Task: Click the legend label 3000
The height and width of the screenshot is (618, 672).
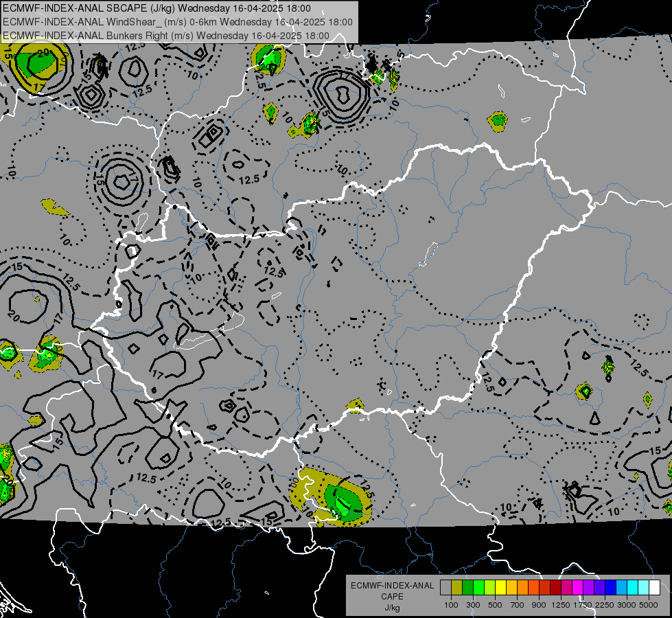Action: 627,605
